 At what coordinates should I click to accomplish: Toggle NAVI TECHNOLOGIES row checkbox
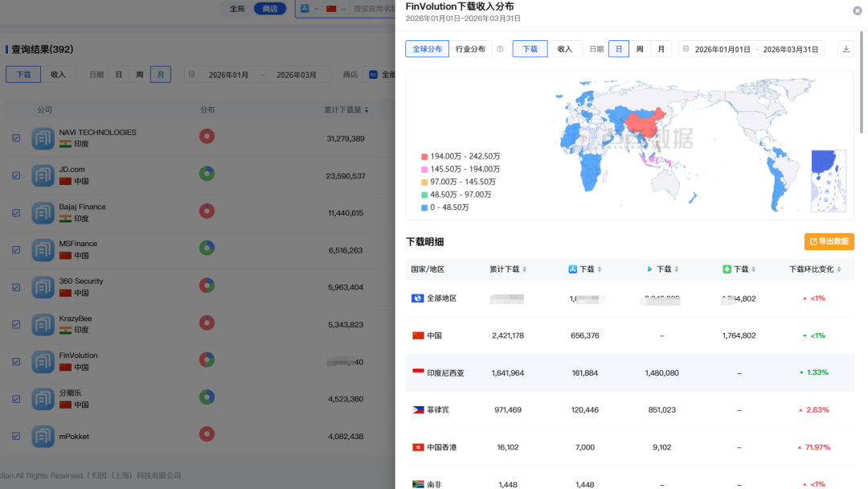coord(16,138)
